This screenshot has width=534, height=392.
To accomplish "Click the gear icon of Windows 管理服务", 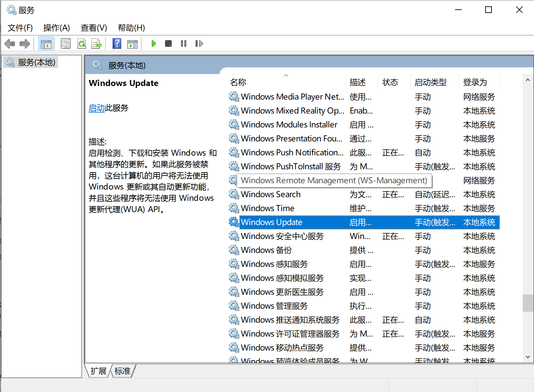I will (x=234, y=306).
